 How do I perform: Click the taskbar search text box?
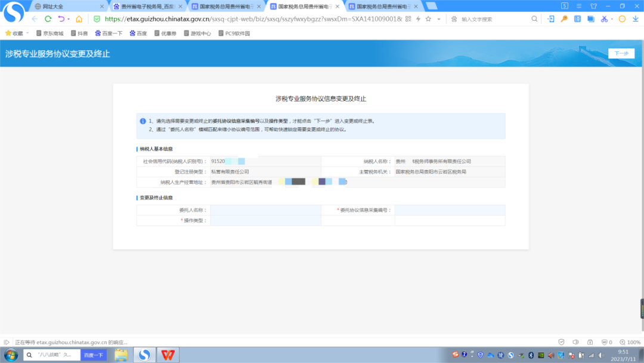pos(52,355)
